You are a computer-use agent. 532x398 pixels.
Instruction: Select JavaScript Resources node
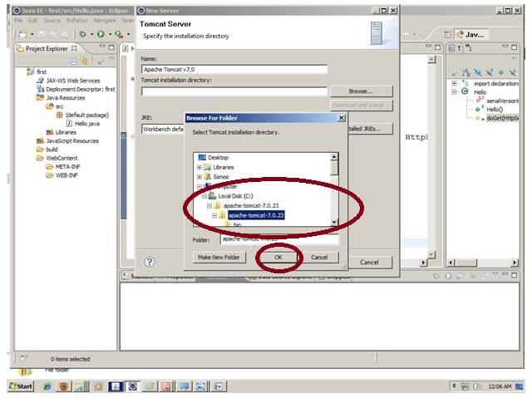[x=72, y=141]
